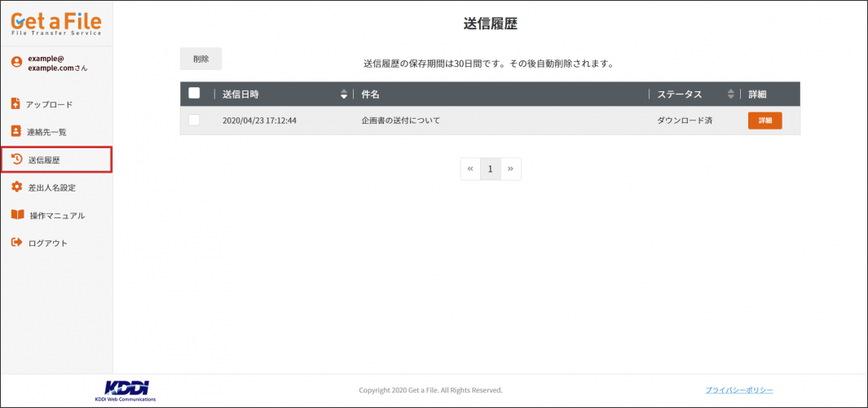Open 連絡先一覧 menu item
This screenshot has height=408, width=868.
point(46,132)
